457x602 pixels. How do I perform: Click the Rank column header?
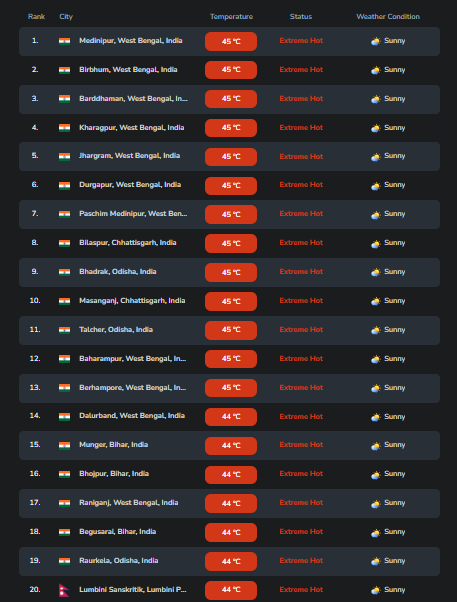[x=36, y=17]
